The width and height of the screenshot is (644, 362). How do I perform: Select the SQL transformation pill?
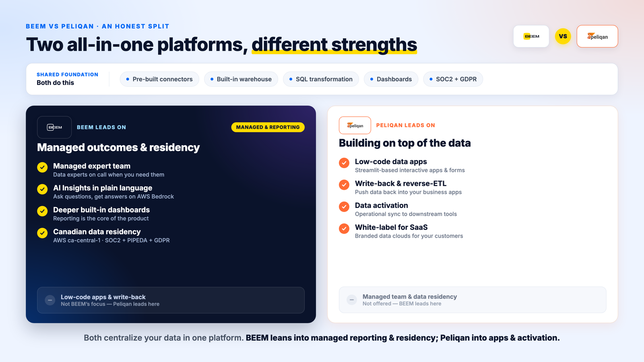[321, 79]
